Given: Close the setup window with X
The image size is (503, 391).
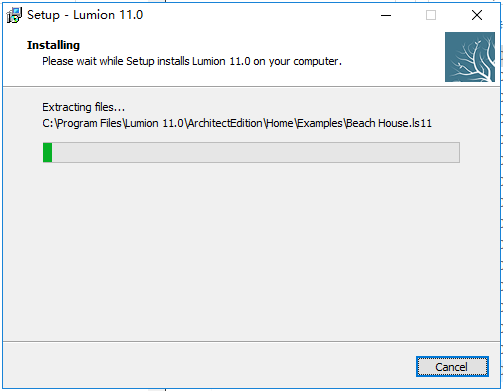Looking at the screenshot, I should (x=477, y=15).
